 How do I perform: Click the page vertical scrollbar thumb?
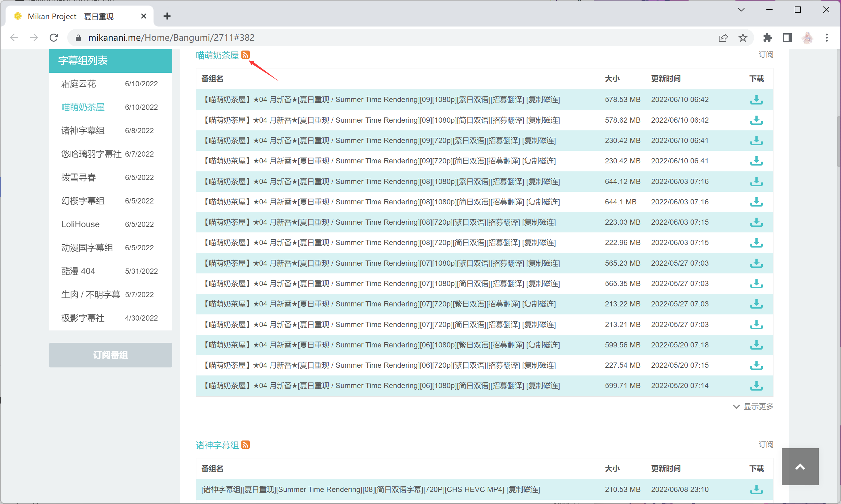[838, 141]
